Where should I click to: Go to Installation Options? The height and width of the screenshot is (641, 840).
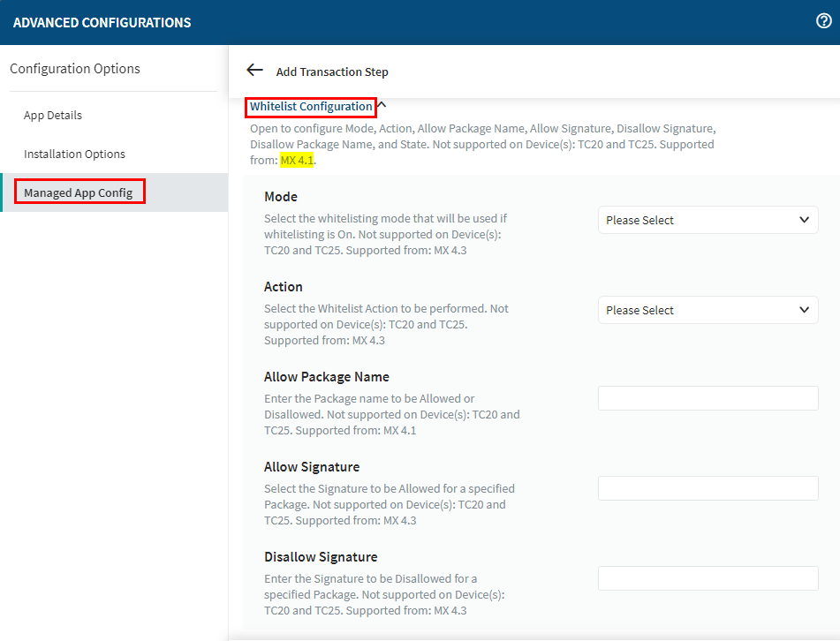(74, 155)
